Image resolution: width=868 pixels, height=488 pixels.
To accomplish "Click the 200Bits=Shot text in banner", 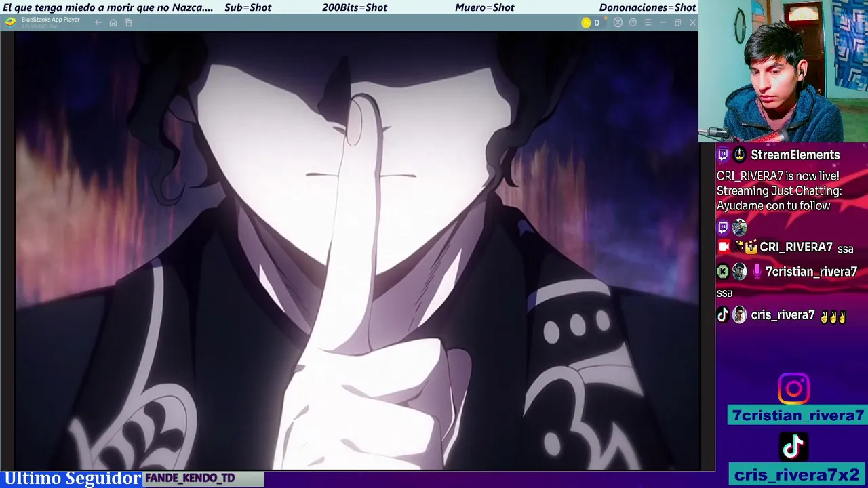I will (x=355, y=7).
